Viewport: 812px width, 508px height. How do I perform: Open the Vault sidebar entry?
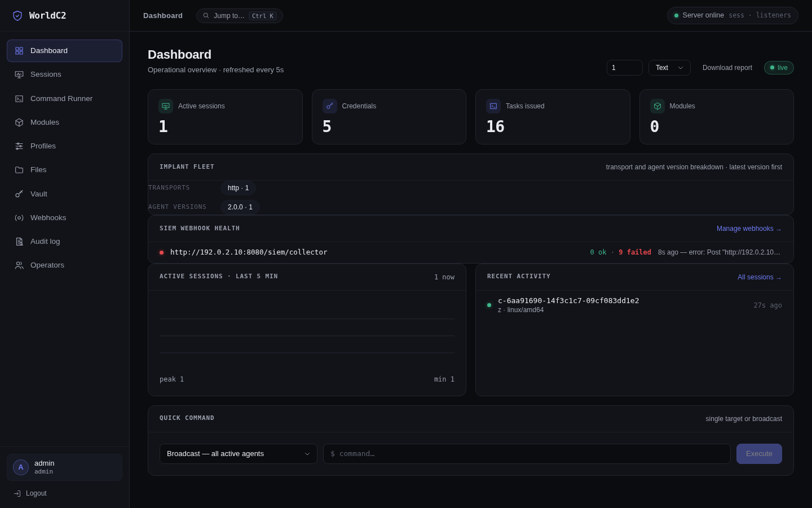tap(64, 194)
